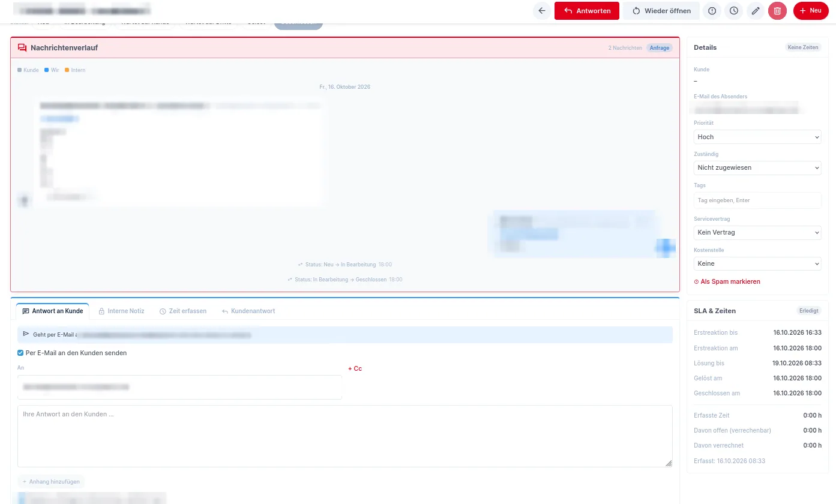Click the Kunde legend label
The width and height of the screenshot is (836, 504).
coord(28,70)
